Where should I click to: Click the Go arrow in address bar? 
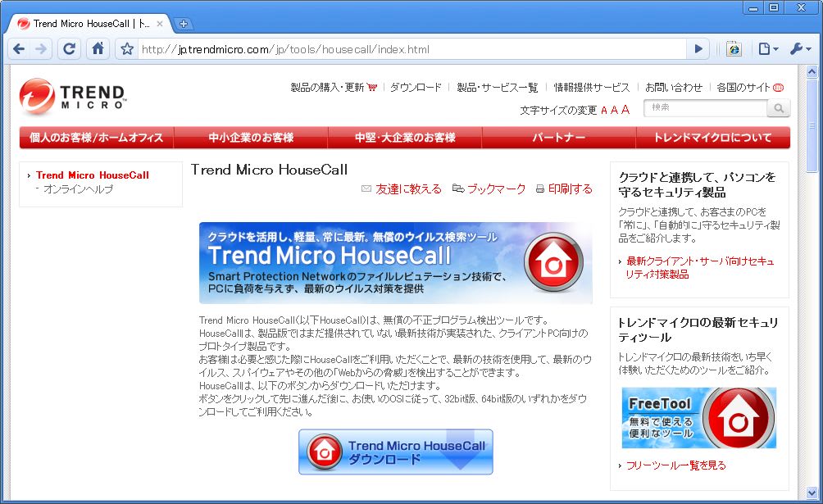pyautogui.click(x=698, y=49)
